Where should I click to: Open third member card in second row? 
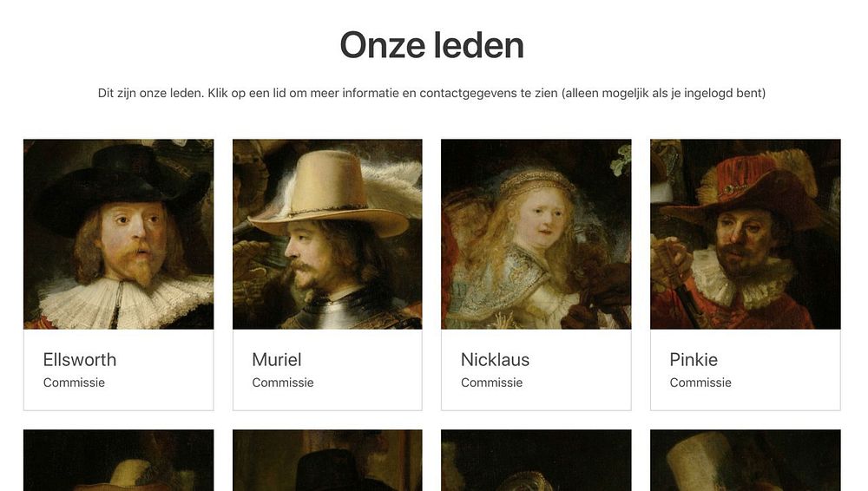point(536,461)
